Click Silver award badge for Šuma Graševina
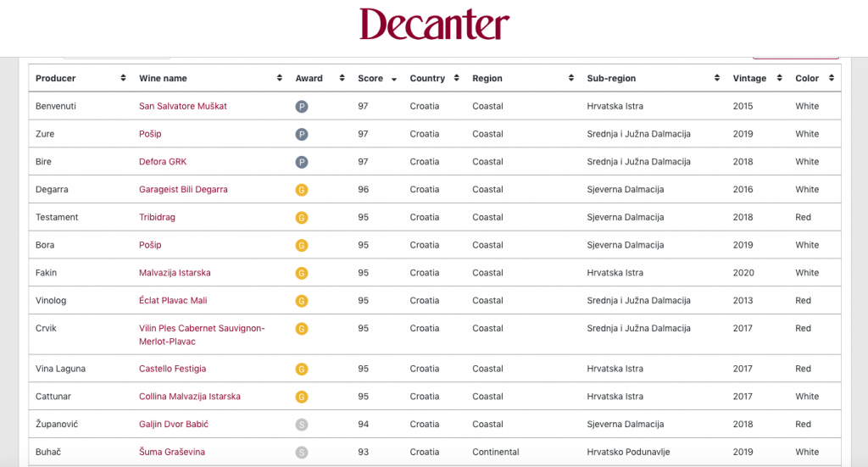Screen dimensions: 868x467 point(302,452)
